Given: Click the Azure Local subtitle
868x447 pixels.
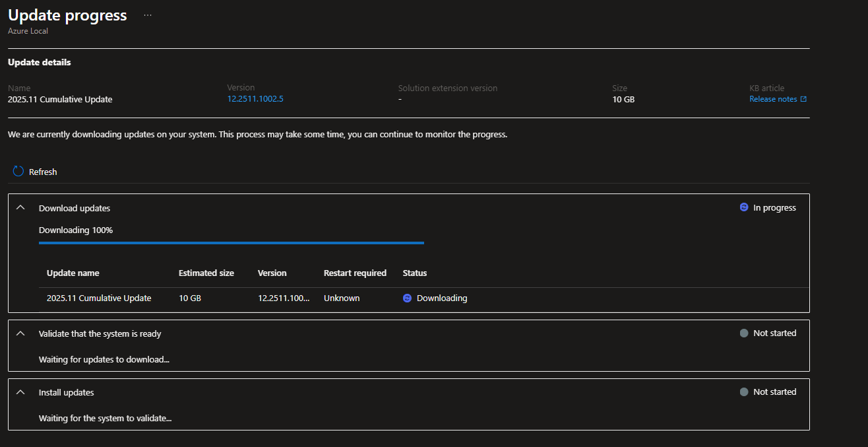Looking at the screenshot, I should tap(28, 31).
